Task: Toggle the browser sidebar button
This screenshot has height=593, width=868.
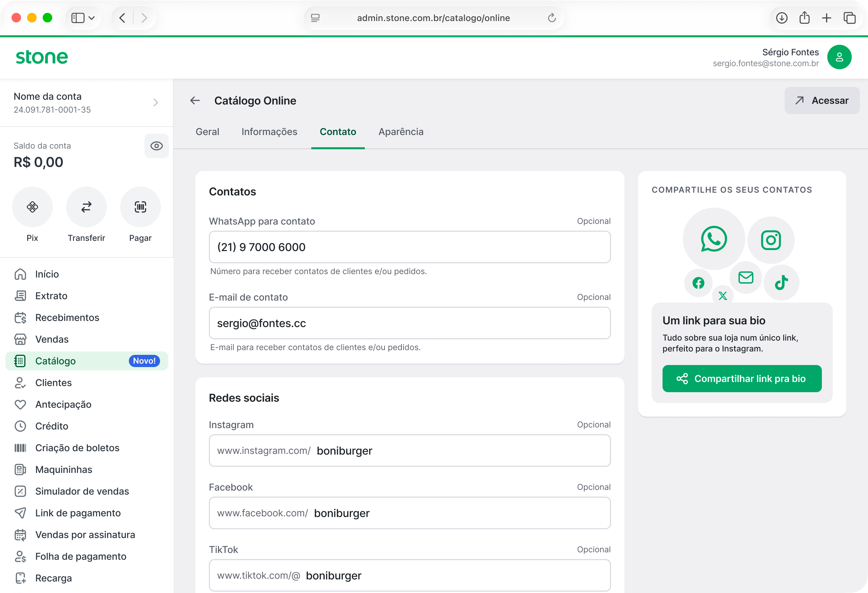Action: tap(78, 18)
